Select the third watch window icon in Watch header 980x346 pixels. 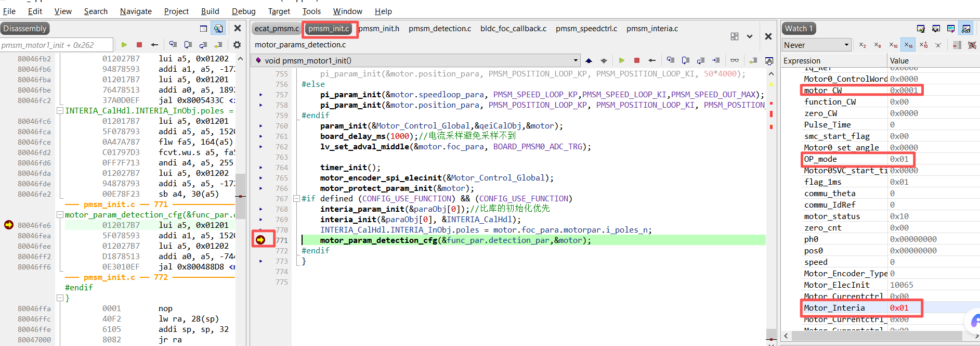pyautogui.click(x=951, y=29)
